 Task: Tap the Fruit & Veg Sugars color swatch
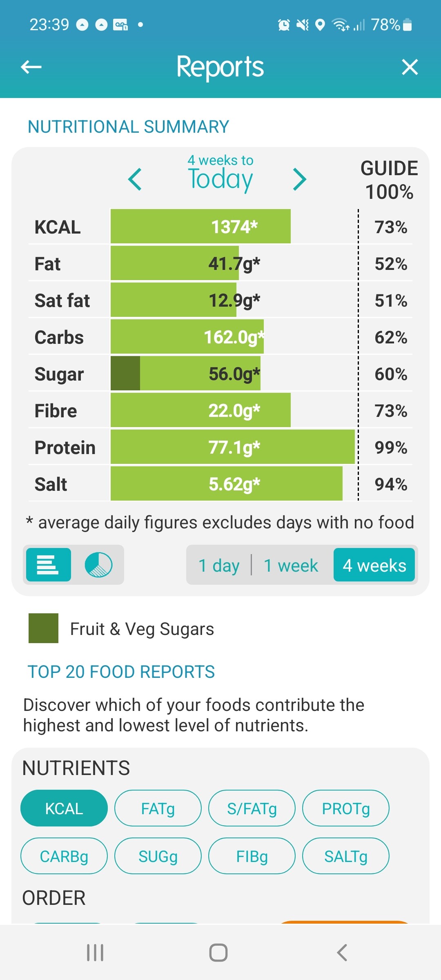pyautogui.click(x=43, y=628)
